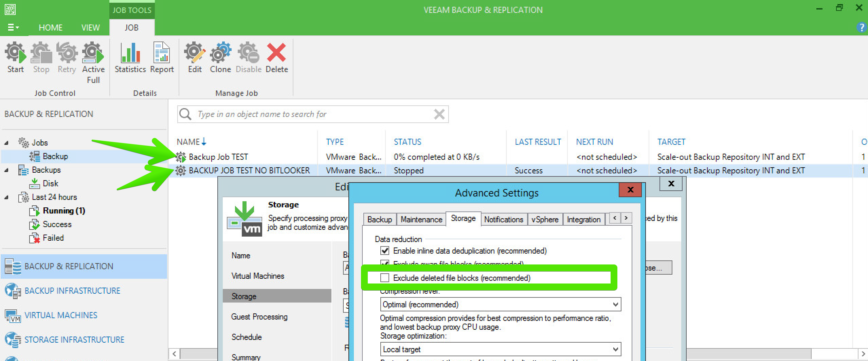Select BACKUP JOB TEST NO BITLOOKER row

(x=518, y=170)
